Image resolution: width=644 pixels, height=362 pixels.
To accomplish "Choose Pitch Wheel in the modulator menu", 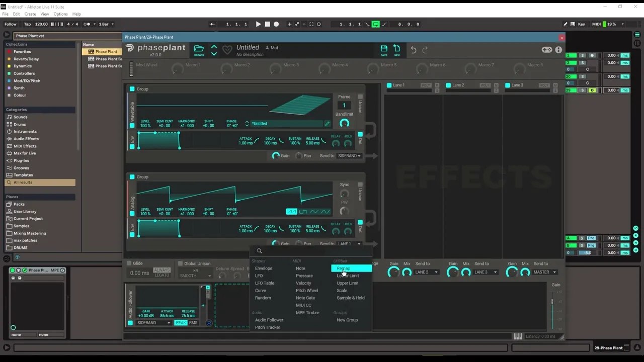I will click(x=307, y=291).
